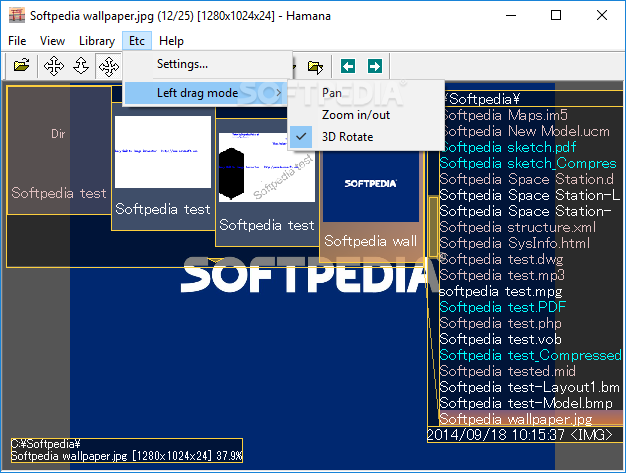
Task: Select Zoom in/out drag mode
Action: click(x=366, y=115)
